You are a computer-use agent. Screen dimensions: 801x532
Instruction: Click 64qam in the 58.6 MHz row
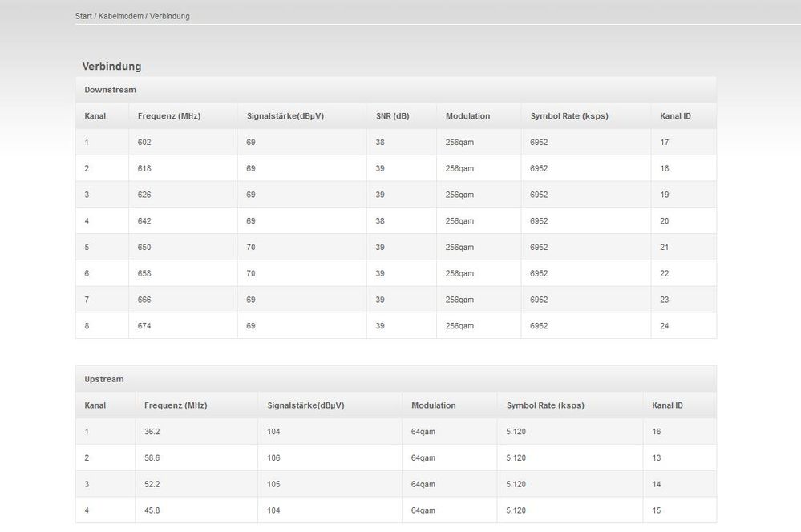coord(423,458)
